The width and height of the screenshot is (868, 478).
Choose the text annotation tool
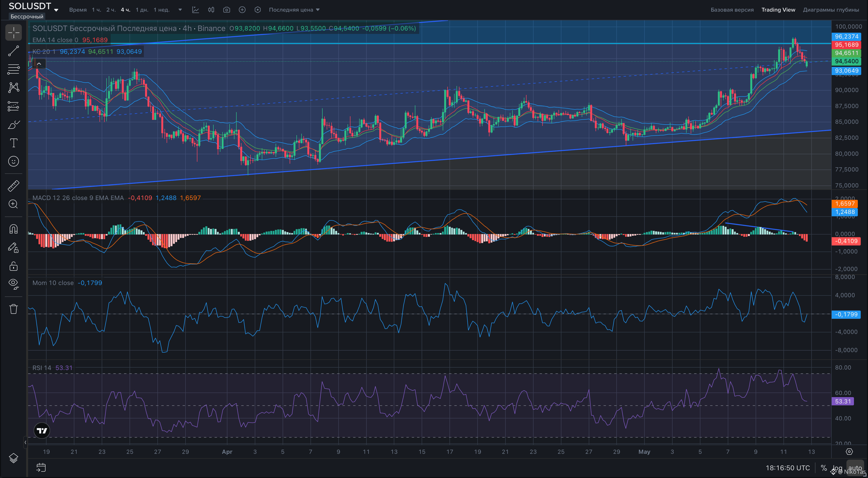(x=14, y=143)
